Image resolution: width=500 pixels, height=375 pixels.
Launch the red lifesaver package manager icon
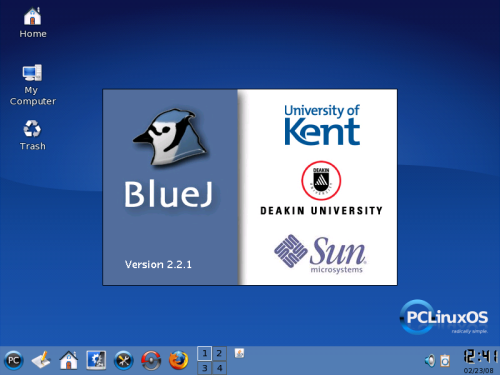click(x=151, y=360)
